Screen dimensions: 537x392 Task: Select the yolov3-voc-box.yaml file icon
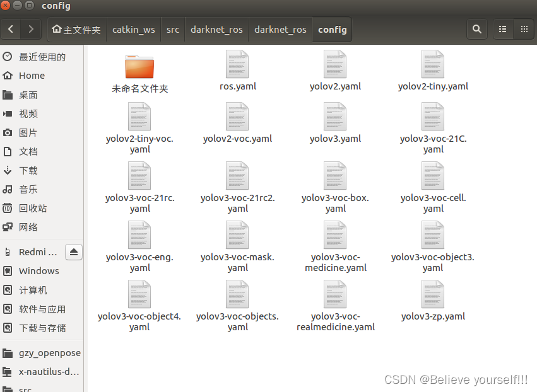335,176
